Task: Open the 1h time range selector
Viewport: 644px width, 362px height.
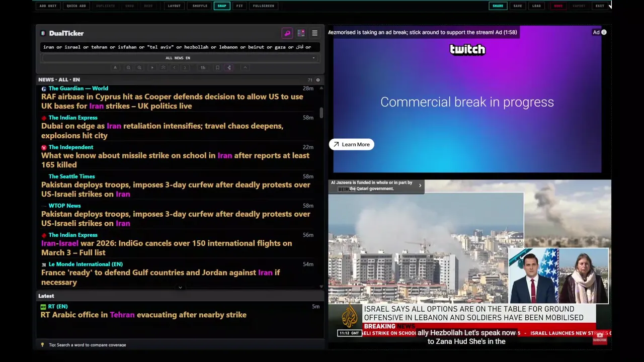Action: click(203, 67)
